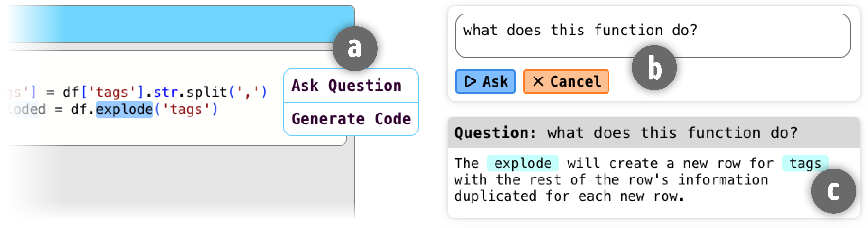Click the str accessor in the first code line
Screen dimensions: 868x228
165,92
